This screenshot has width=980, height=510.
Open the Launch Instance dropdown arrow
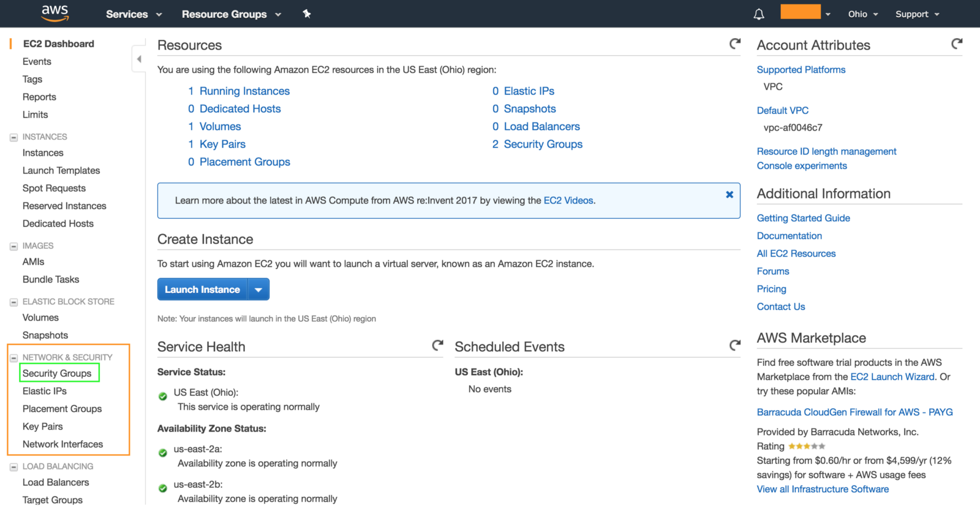point(258,289)
